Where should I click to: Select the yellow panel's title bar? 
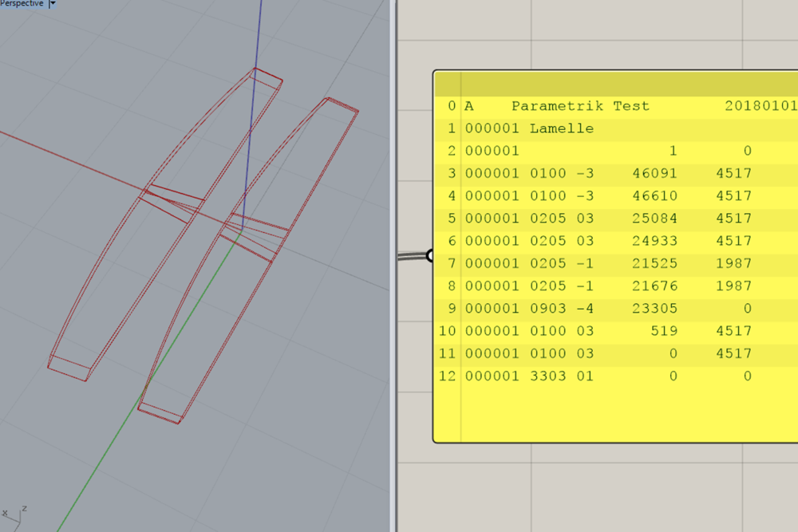[614, 84]
